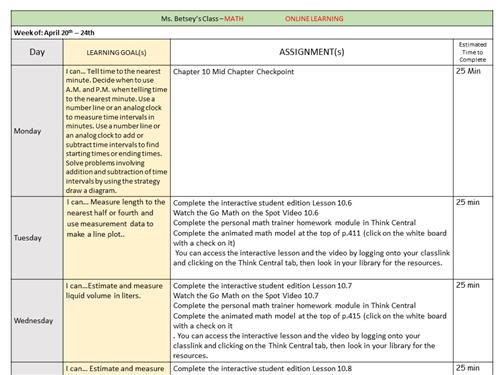
Task: Click the 'Estimated Time to Complete' header
Action: [x=473, y=52]
